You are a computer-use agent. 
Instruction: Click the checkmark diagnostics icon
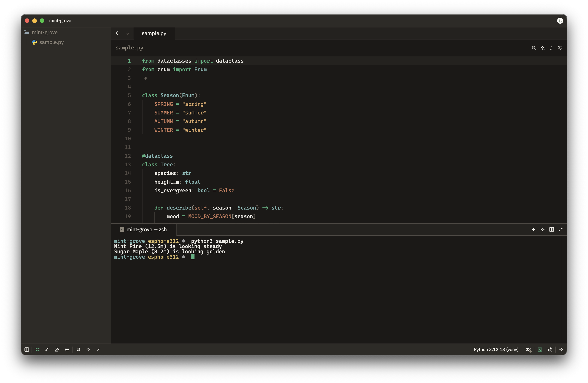tap(98, 349)
